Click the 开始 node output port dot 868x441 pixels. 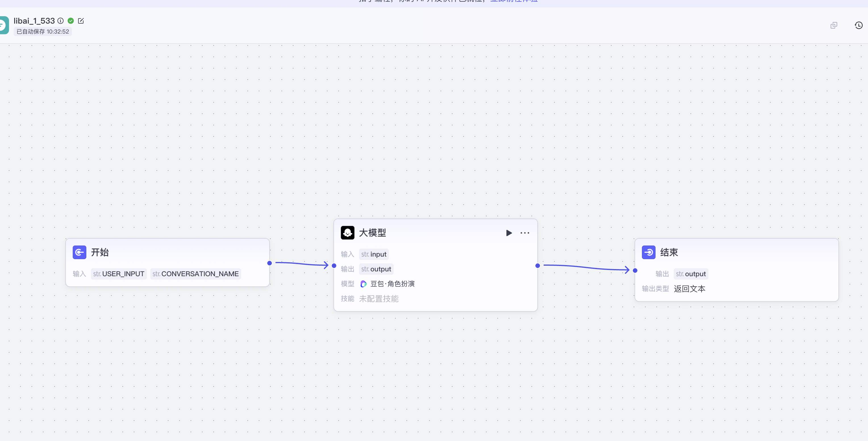tap(270, 263)
